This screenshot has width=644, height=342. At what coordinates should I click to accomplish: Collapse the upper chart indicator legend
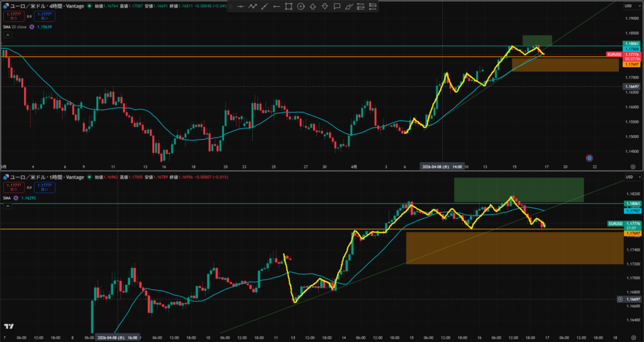click(8, 35)
